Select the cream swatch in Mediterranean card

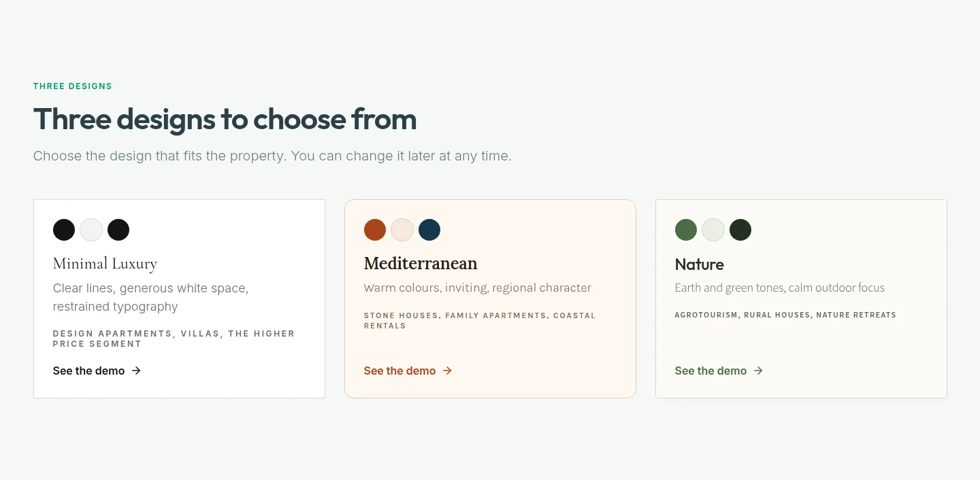402,230
